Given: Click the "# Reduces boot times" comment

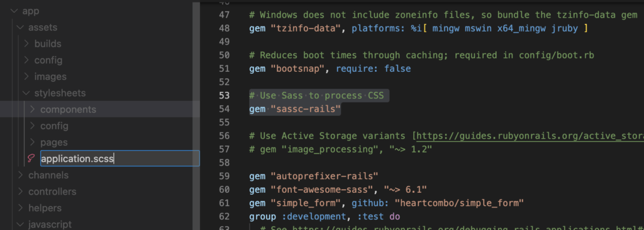Looking at the screenshot, I should 422,55.
